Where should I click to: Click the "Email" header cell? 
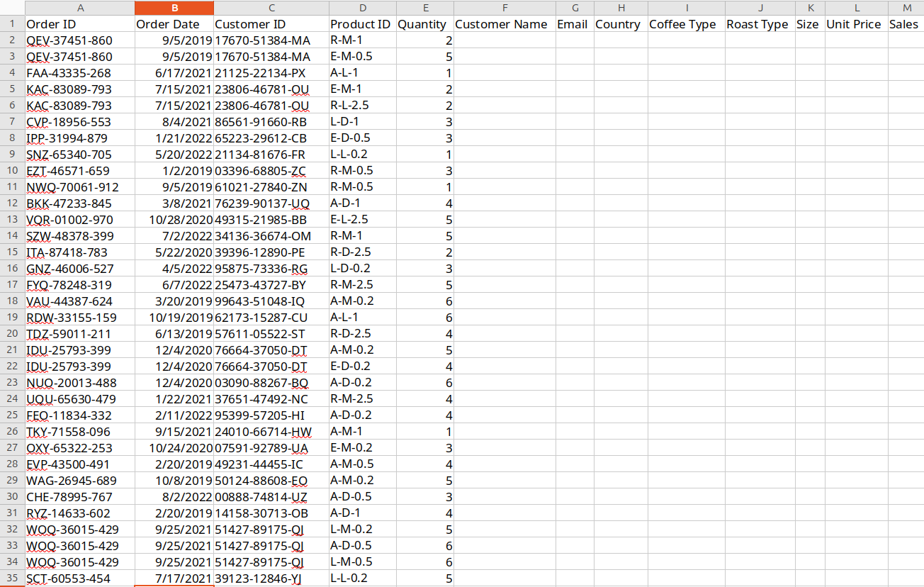point(573,24)
